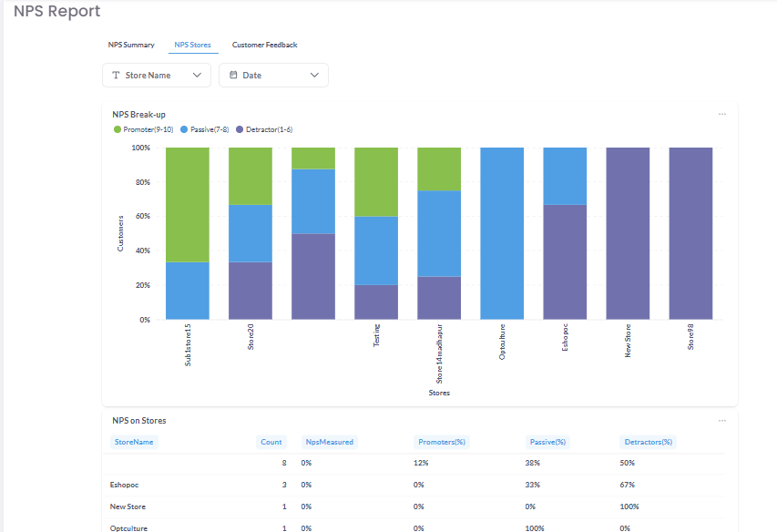Click the New Store bar in the chart
The image size is (777, 532).
click(x=628, y=233)
